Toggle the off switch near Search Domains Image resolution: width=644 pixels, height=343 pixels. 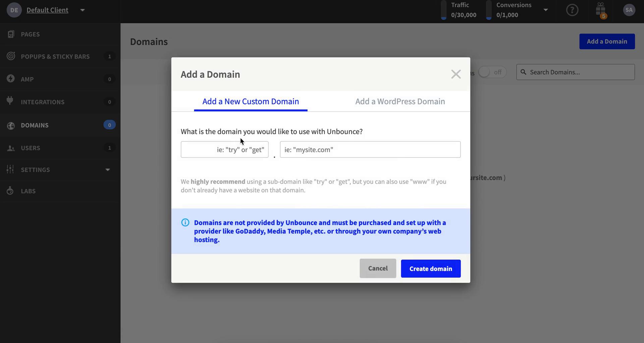(x=492, y=72)
